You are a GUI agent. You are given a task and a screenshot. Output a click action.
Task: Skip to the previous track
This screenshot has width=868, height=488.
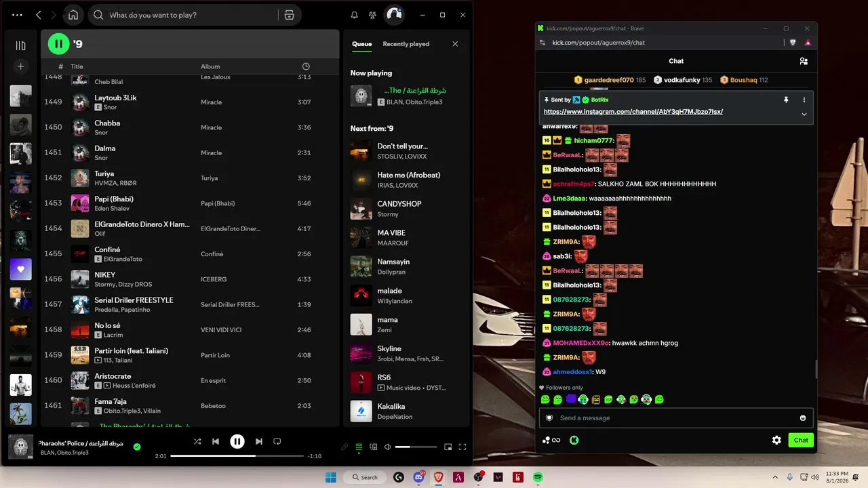(216, 441)
